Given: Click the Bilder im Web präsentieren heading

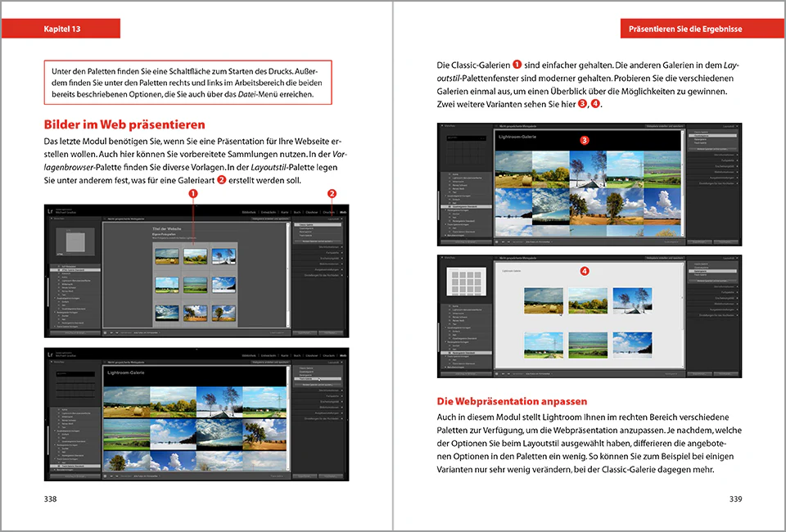Looking at the screenshot, I should coord(124,124).
